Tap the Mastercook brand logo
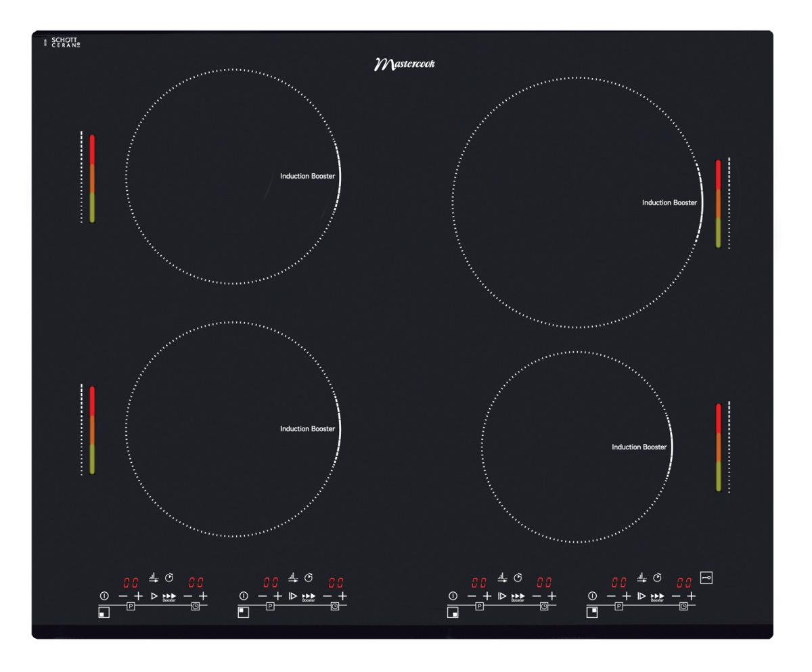Viewport: 812px width, 672px height. [x=405, y=64]
